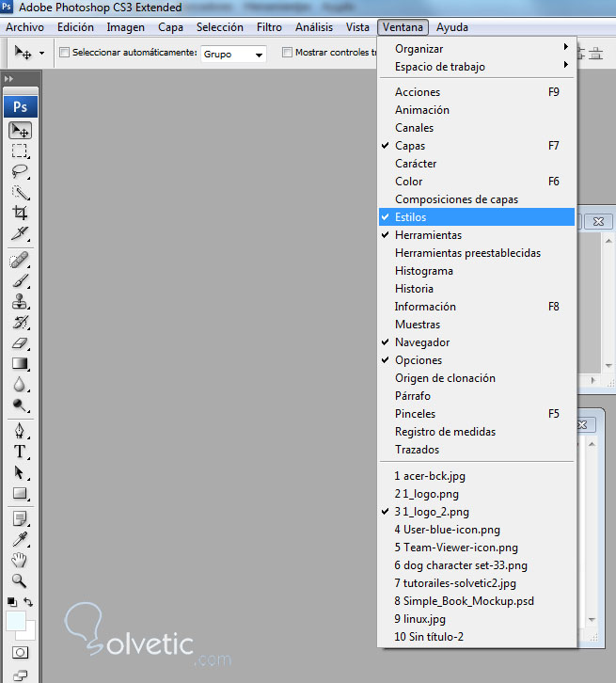The height and width of the screenshot is (683, 616).
Task: Select the Magic Wand tool
Action: coord(20,193)
